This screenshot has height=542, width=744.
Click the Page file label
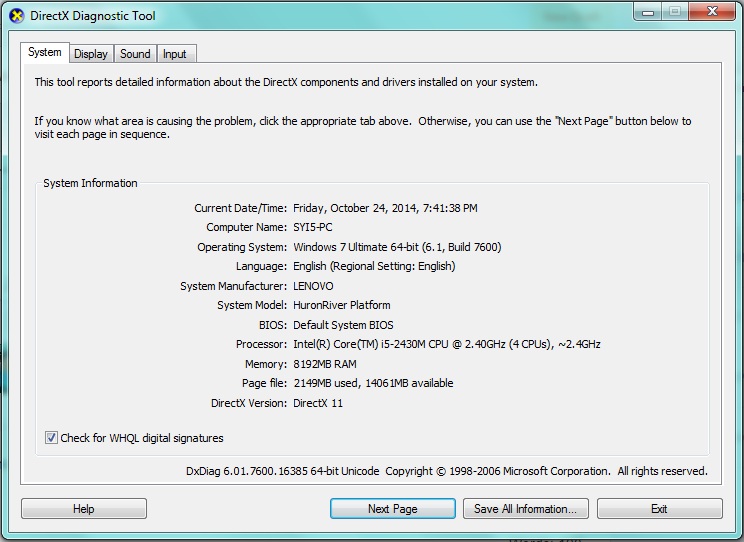[264, 383]
